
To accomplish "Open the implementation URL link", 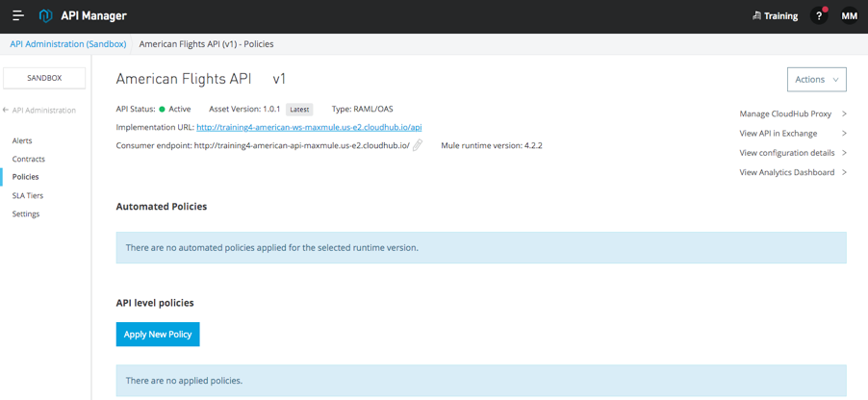I will coord(309,127).
